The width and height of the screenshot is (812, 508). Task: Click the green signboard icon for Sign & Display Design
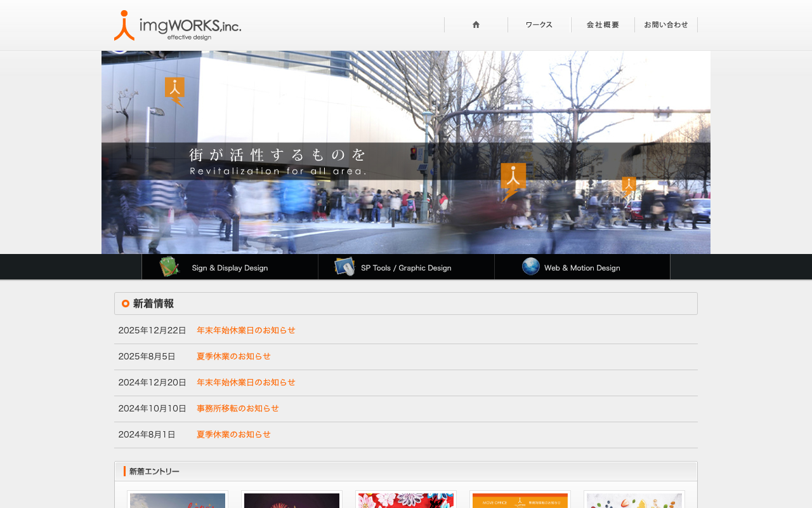[x=169, y=267]
